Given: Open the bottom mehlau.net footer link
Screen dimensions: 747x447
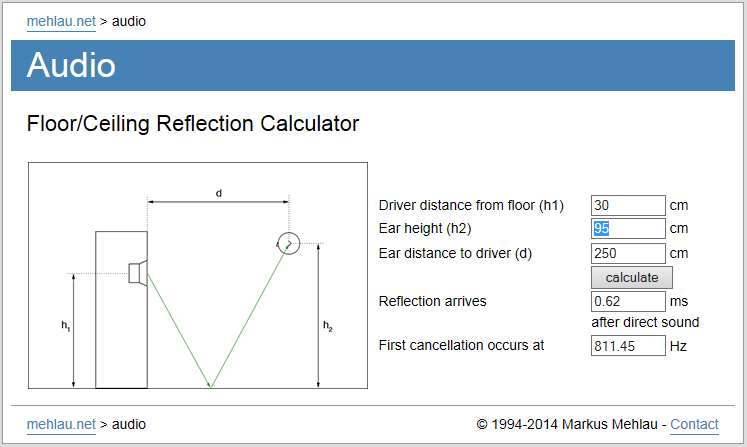Looking at the screenshot, I should click(61, 424).
